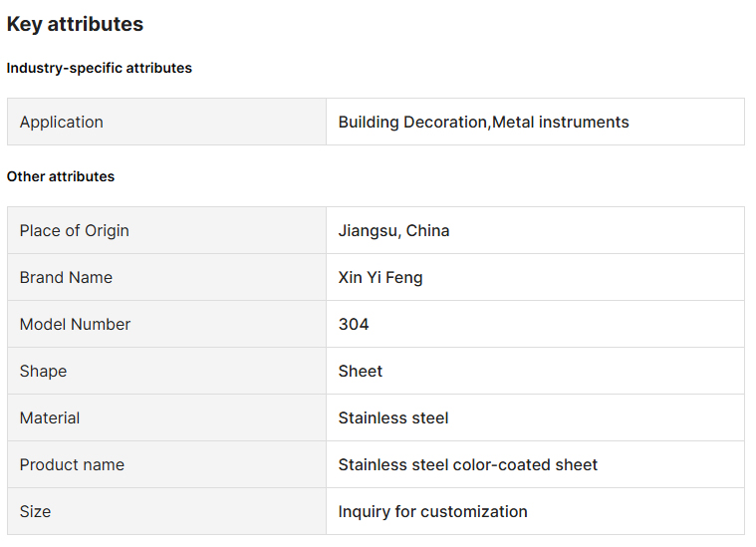Click the Inquiry for customization text

433,512
